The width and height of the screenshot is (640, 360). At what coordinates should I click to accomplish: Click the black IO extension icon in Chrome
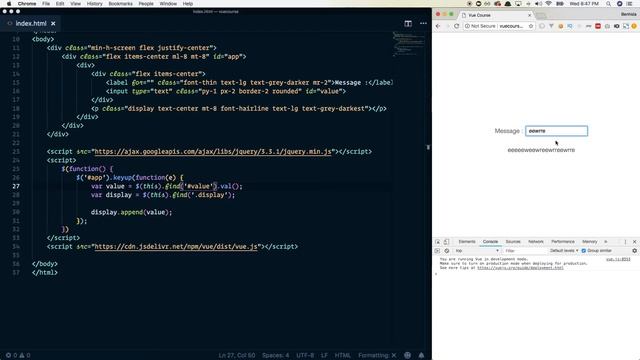point(616,26)
